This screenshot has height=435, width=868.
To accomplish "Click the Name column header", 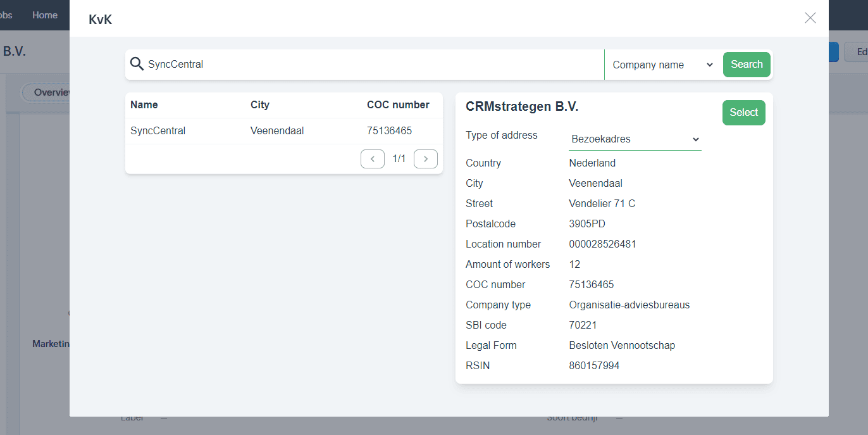I will point(144,105).
